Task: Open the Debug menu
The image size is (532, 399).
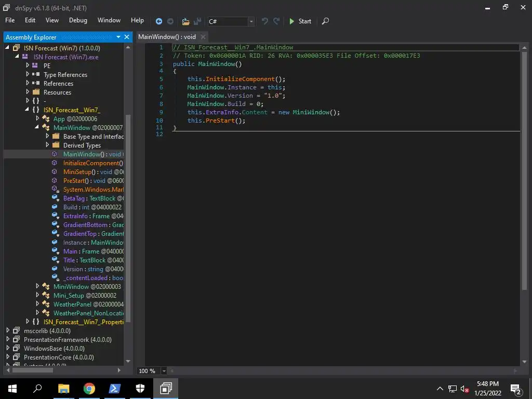Action: (x=78, y=20)
